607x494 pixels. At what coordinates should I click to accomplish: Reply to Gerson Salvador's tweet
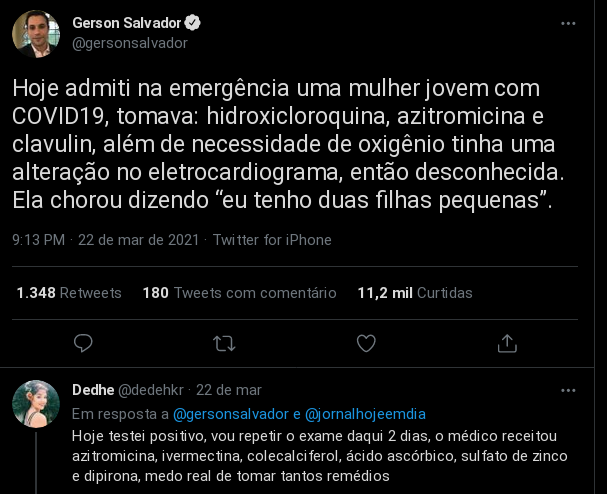(x=84, y=343)
